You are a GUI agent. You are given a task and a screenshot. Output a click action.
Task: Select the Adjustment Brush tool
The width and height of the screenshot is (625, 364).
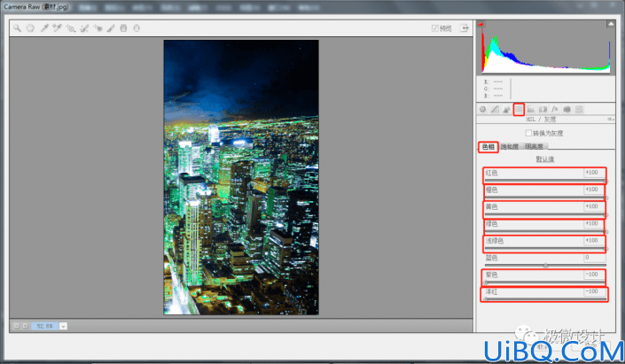pos(111,27)
